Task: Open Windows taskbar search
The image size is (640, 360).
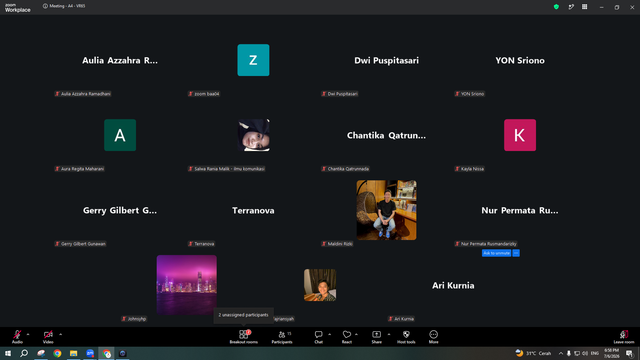Action: tap(24, 353)
